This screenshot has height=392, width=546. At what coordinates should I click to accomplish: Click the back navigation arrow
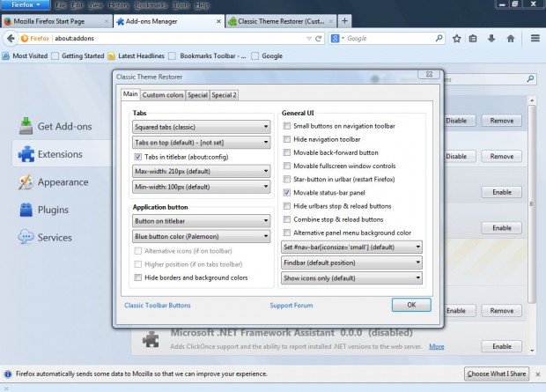click(x=11, y=39)
